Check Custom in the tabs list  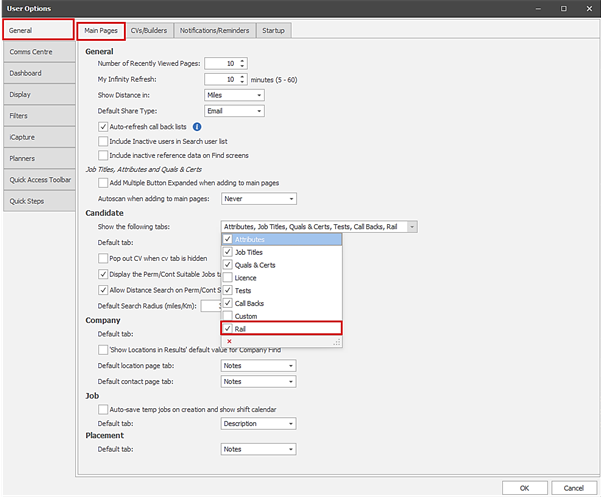tap(228, 316)
